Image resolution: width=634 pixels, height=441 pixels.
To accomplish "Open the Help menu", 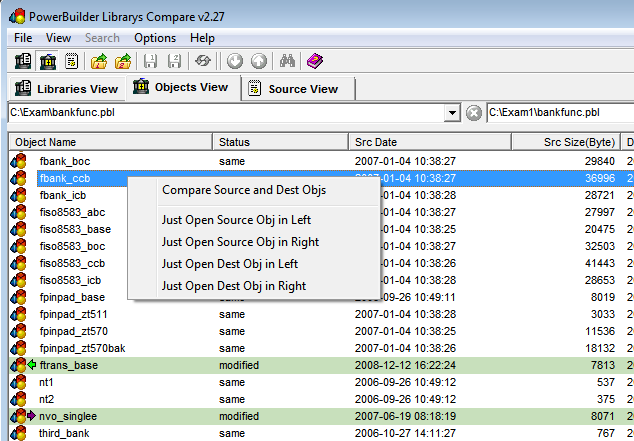I will point(202,38).
